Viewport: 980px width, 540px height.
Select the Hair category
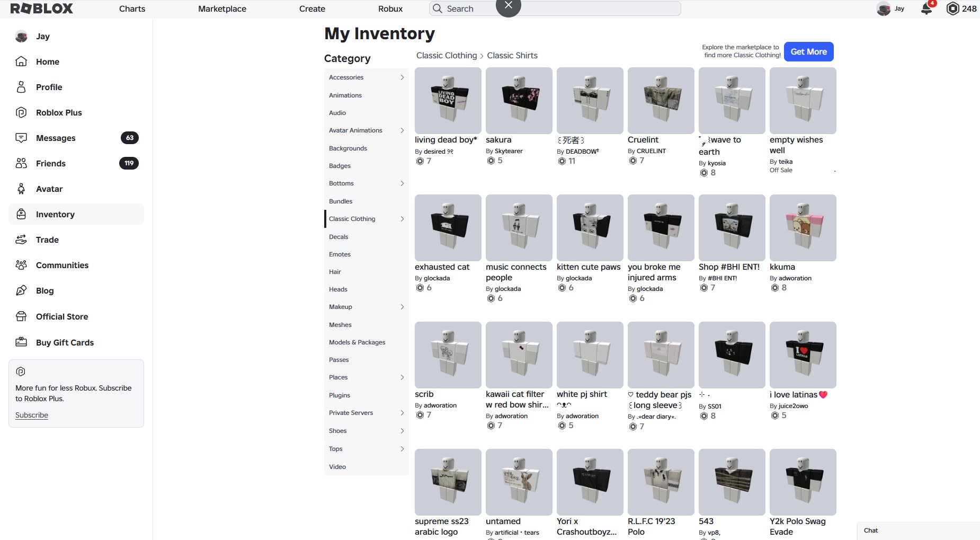(x=335, y=272)
